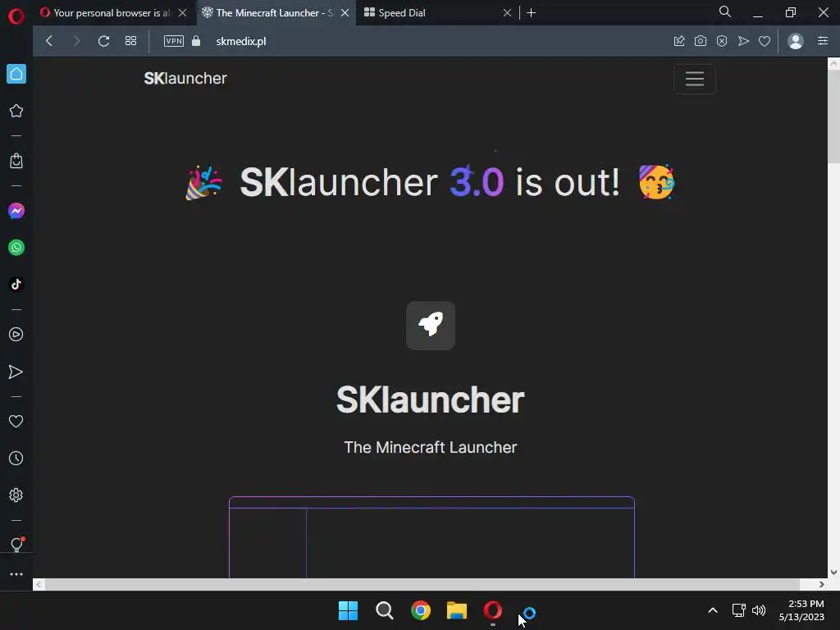840x630 pixels.
Task: Open Settings gear in sidebar
Action: coord(16,495)
